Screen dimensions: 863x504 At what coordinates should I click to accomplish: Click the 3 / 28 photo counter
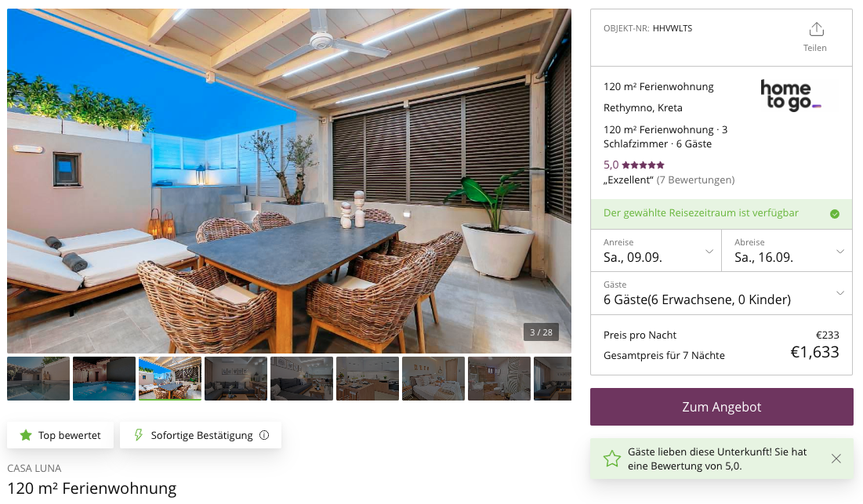541,332
